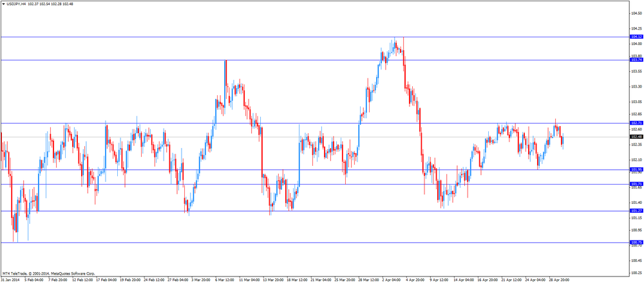Click the 28 Mar 12:00 time label

pyautogui.click(x=367, y=280)
